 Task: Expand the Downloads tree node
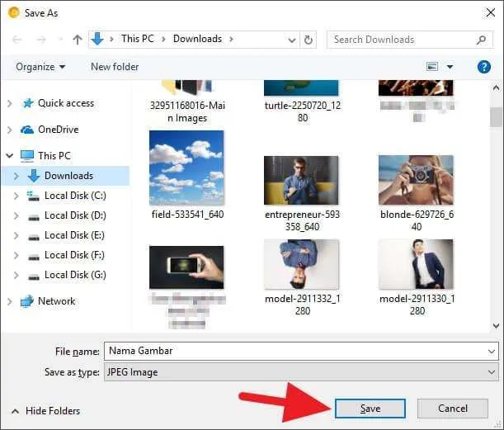pyautogui.click(x=16, y=176)
